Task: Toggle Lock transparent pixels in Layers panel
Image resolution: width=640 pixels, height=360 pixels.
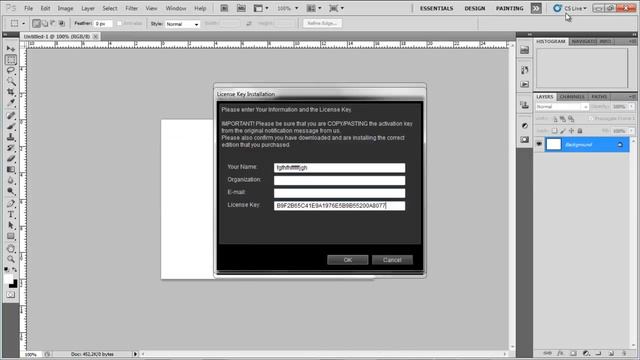Action: 554,131
